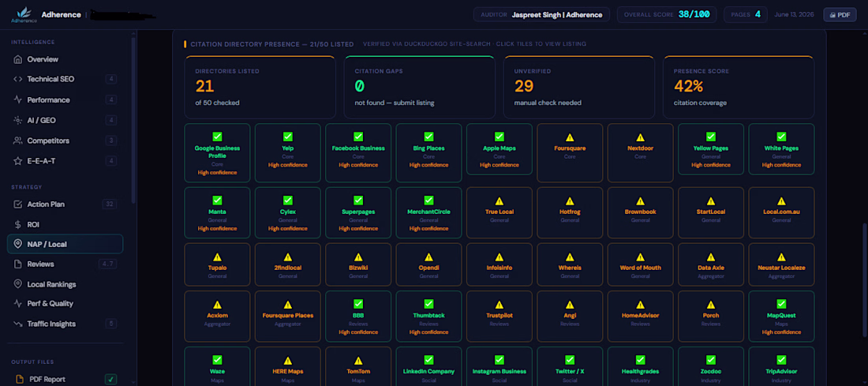Click Thumbtack green check icon

click(x=428, y=304)
